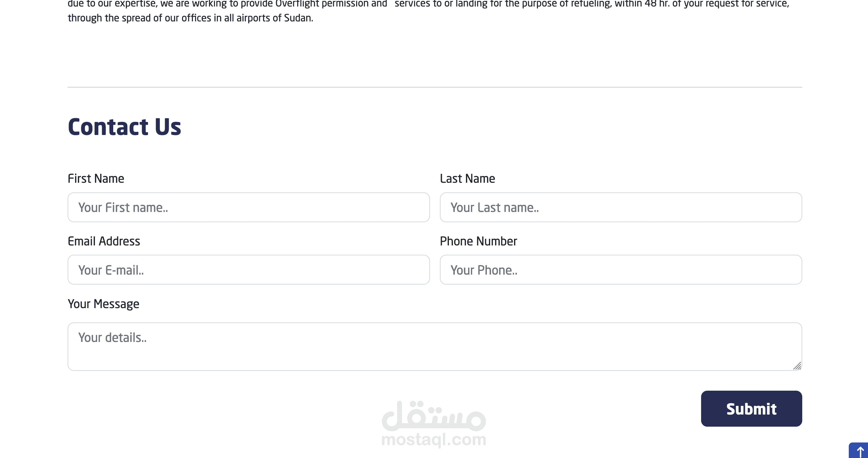This screenshot has height=458, width=868.
Task: Focus the Your First name field
Action: click(248, 207)
